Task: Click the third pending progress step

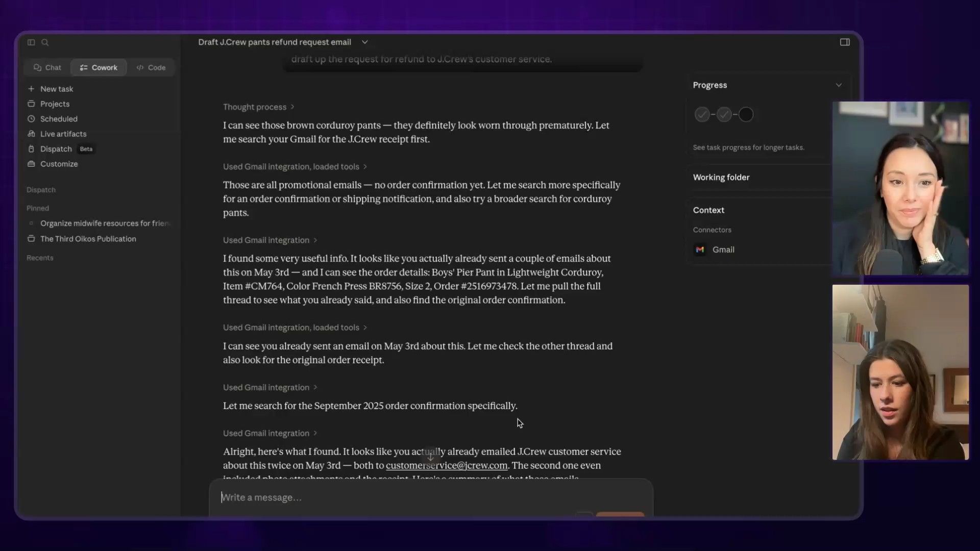Action: coord(746,115)
